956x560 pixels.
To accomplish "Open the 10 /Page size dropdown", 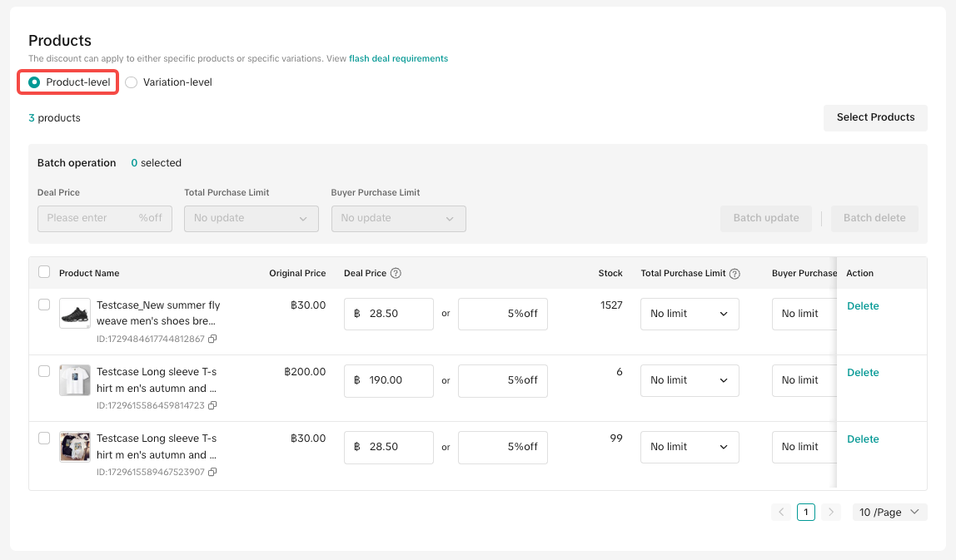I will coord(889,513).
